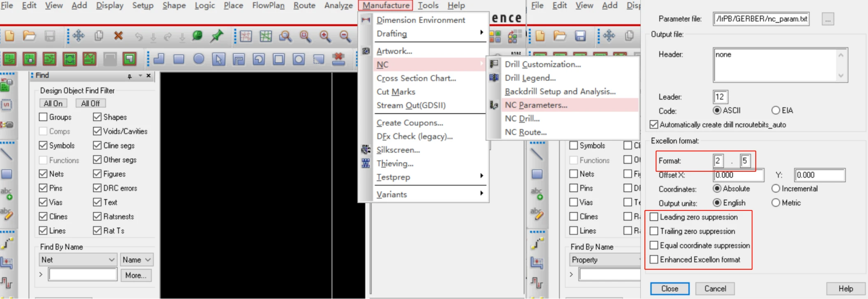
Task: Click the Copy icon in left toolbar
Action: pyautogui.click(x=99, y=36)
